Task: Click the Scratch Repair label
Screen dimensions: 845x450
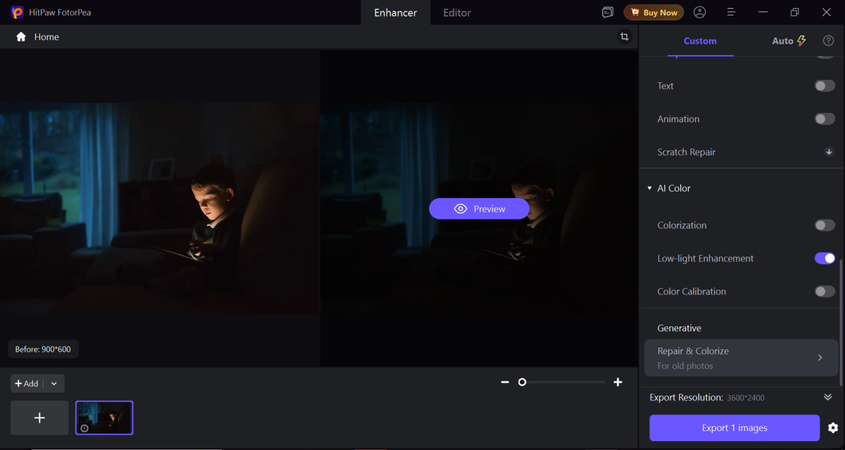Action: pyautogui.click(x=686, y=152)
